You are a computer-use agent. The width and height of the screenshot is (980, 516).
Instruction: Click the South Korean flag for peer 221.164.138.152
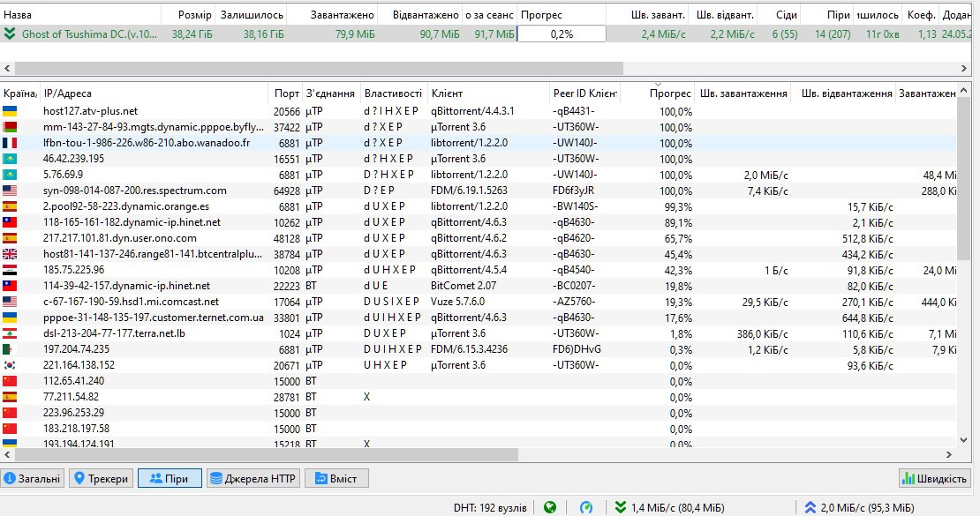point(10,365)
